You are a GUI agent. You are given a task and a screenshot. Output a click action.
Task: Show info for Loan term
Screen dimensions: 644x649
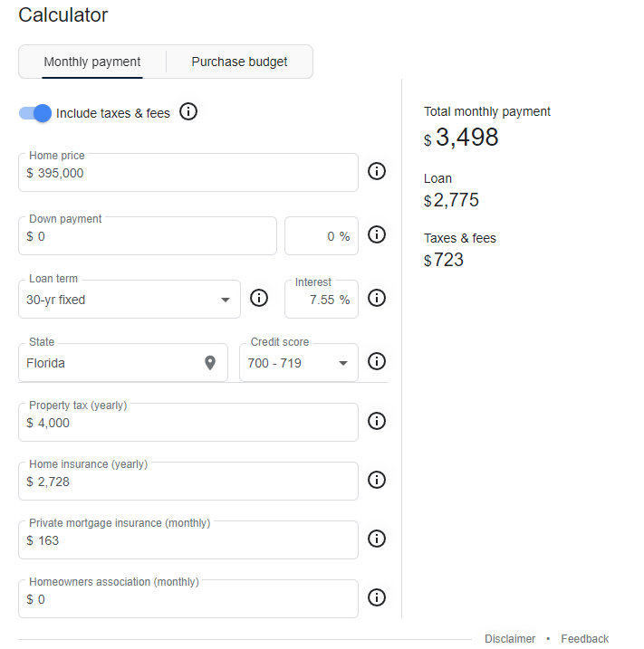(x=259, y=298)
